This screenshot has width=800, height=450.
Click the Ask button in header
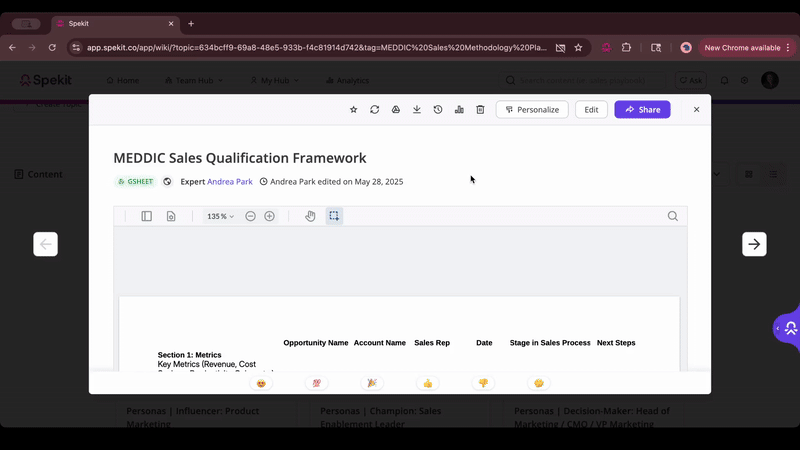click(x=691, y=81)
